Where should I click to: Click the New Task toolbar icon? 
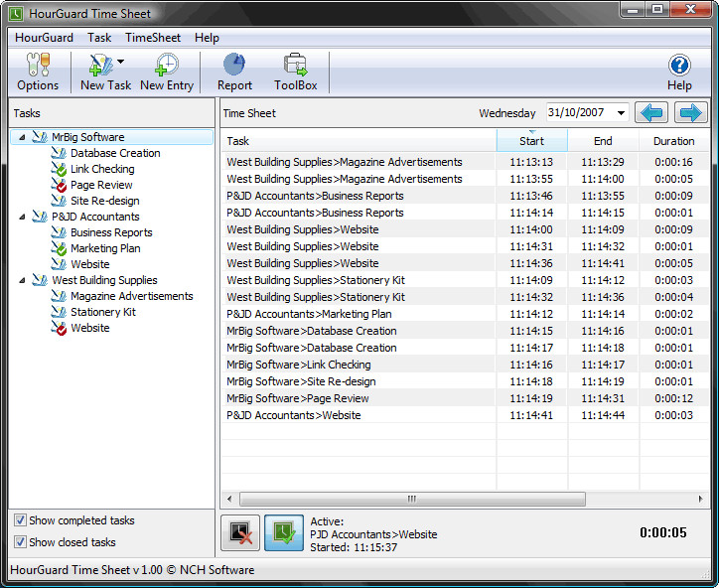tap(101, 66)
